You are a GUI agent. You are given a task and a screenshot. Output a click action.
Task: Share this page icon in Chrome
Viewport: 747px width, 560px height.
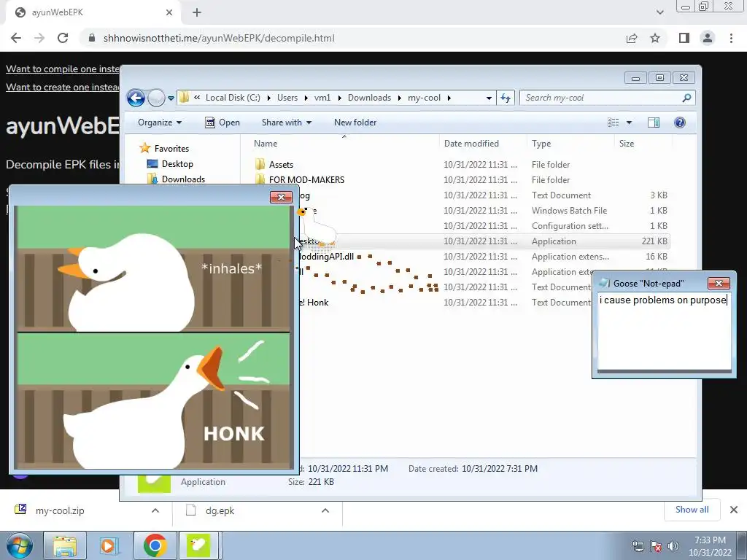[632, 38]
